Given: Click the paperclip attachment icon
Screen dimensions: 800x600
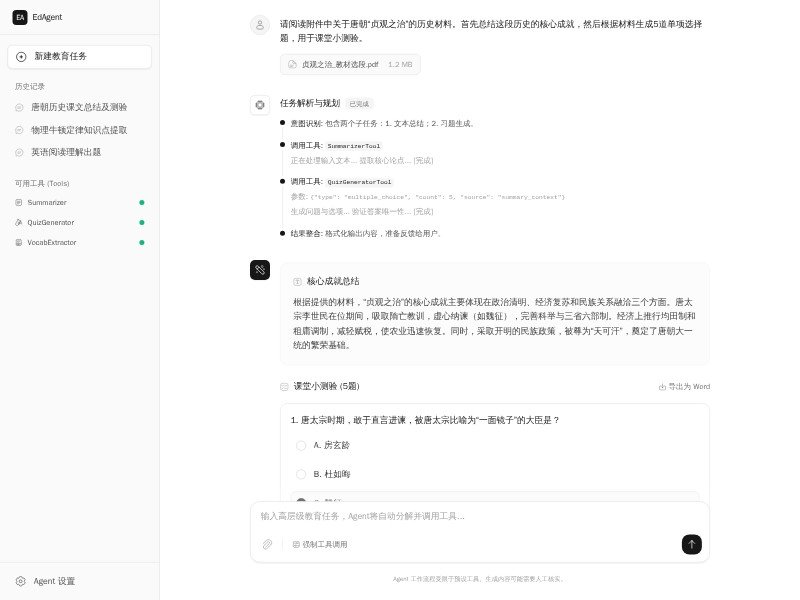Looking at the screenshot, I should tap(267, 544).
